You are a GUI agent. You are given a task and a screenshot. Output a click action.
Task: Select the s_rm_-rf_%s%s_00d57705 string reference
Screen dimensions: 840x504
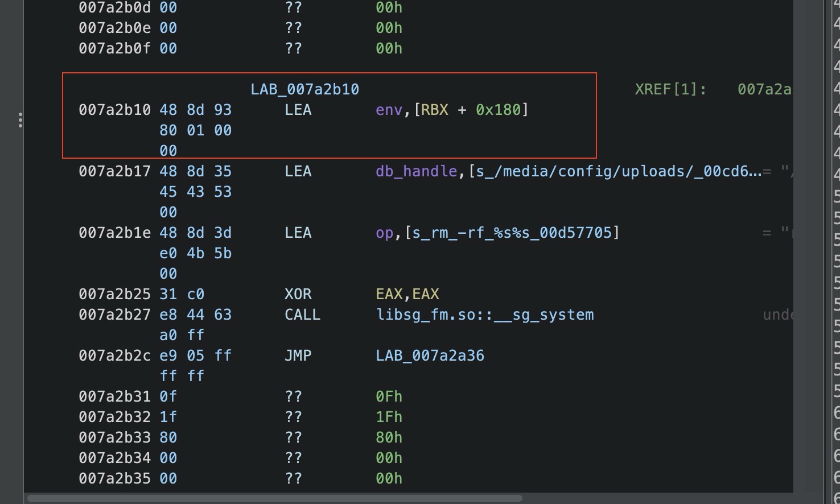[x=512, y=233]
